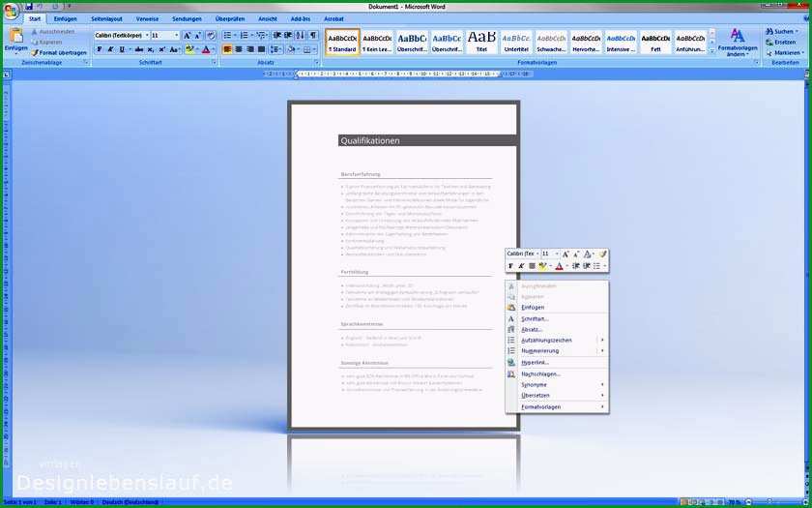Viewport: 812px width, 508px height.
Task: Open line spacing dropdown
Action: (275, 49)
